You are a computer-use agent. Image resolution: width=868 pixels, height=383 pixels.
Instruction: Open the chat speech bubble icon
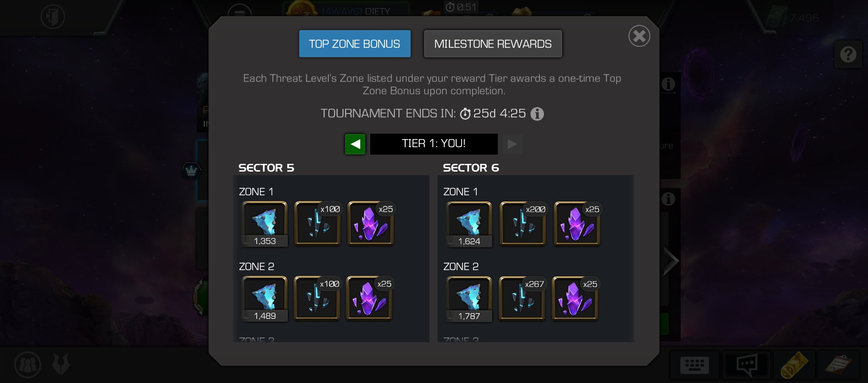point(747,365)
